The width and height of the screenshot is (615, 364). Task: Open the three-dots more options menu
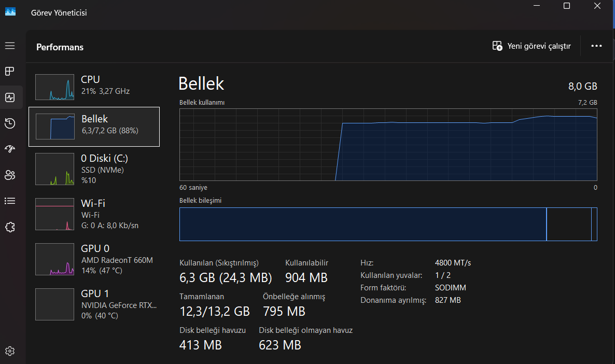(596, 46)
